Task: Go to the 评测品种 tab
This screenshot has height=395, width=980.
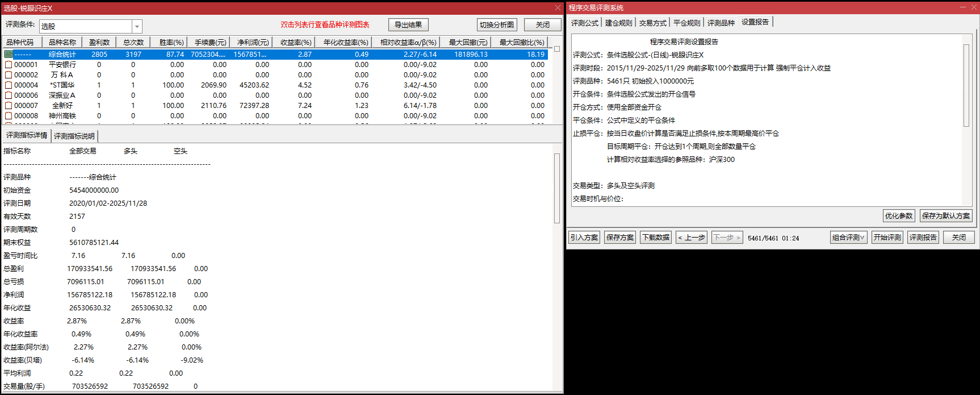Action: (721, 23)
